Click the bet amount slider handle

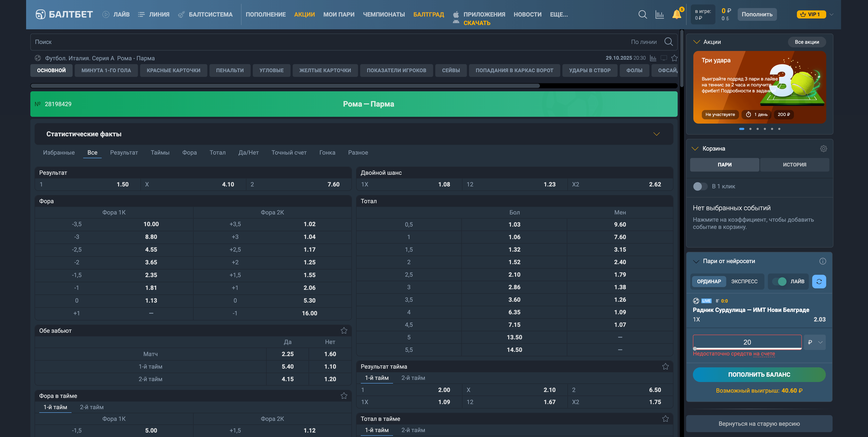click(x=695, y=349)
